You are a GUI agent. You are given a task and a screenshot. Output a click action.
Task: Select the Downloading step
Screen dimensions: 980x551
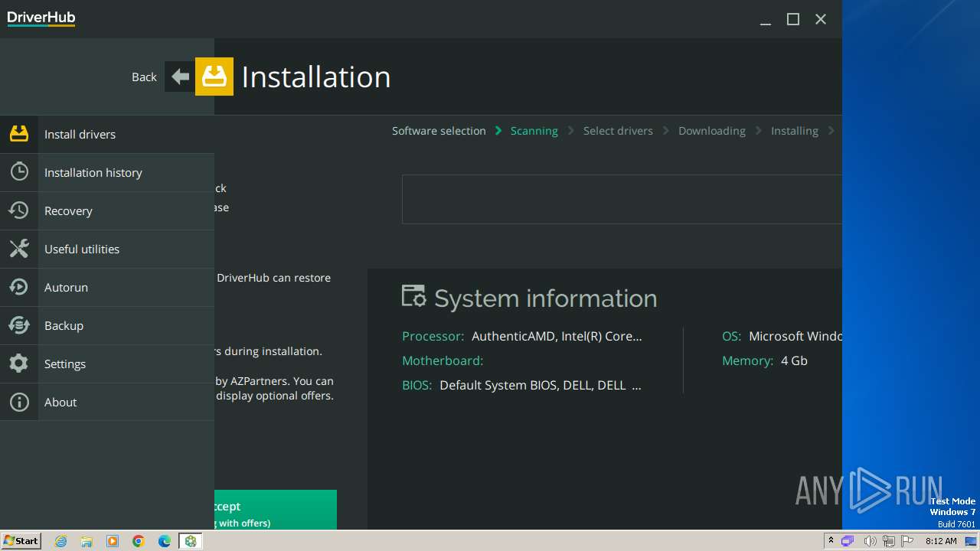coord(711,131)
